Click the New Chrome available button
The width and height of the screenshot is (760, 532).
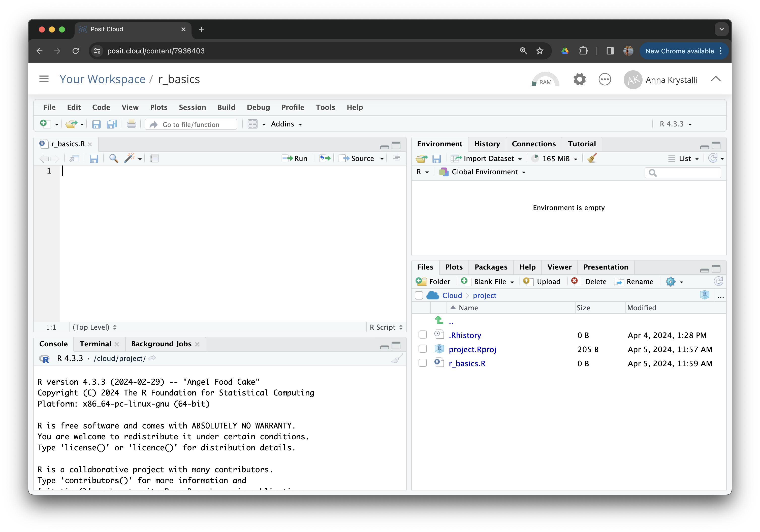pos(684,51)
